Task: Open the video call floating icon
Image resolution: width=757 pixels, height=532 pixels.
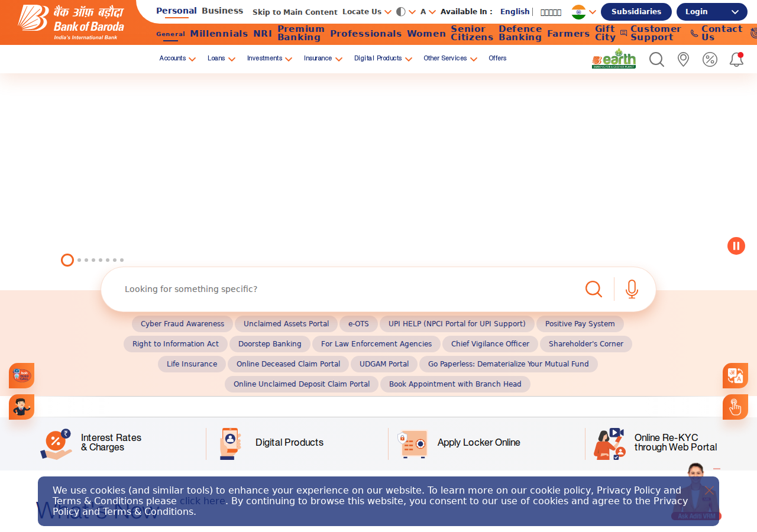Action: 21,375
